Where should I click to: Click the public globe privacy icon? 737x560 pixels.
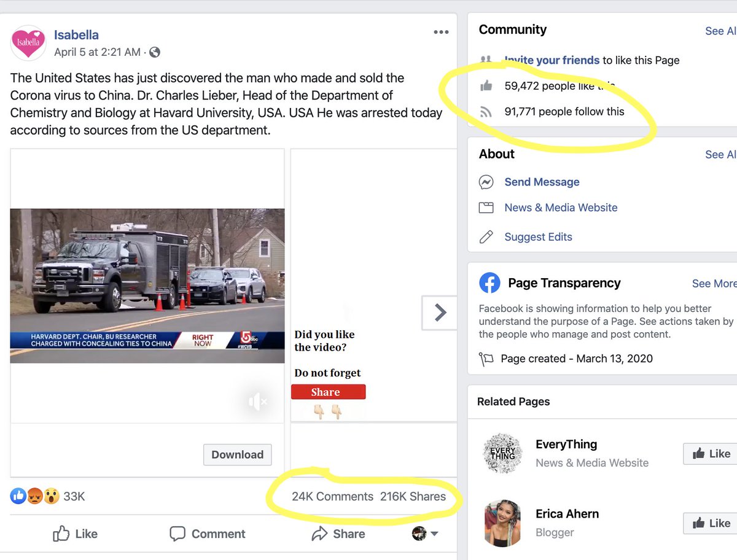tap(155, 52)
